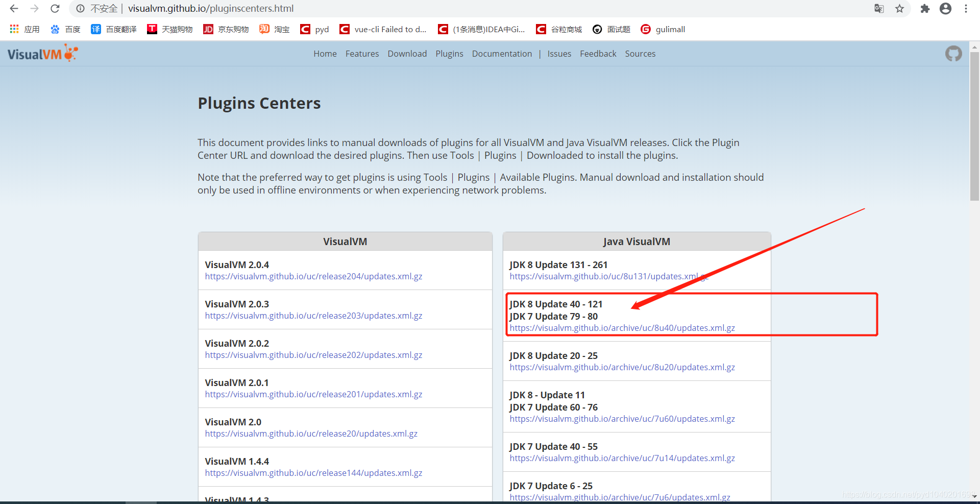Viewport: 980px width, 504px height.
Task: Open the Sources nav item
Action: click(640, 54)
